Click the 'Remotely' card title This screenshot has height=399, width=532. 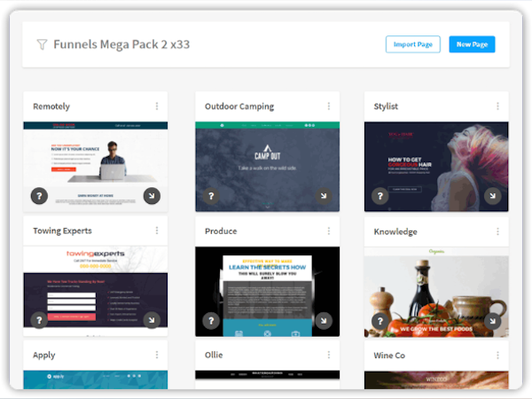tap(51, 106)
